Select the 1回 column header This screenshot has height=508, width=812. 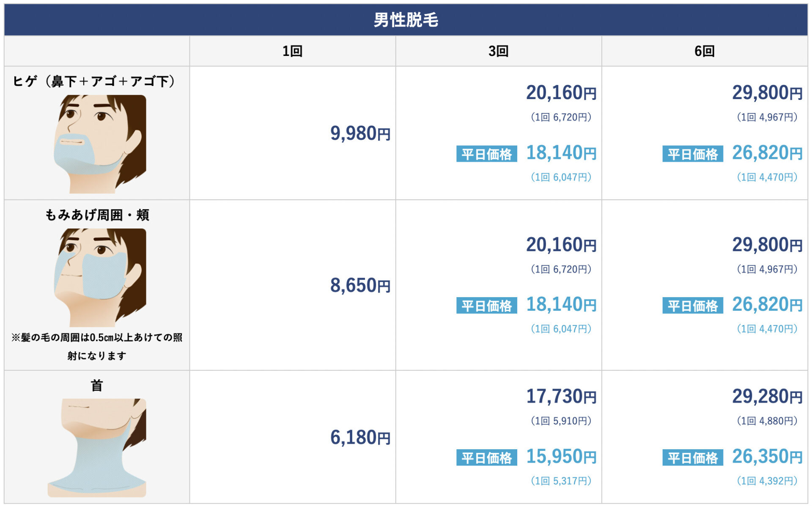(x=292, y=51)
